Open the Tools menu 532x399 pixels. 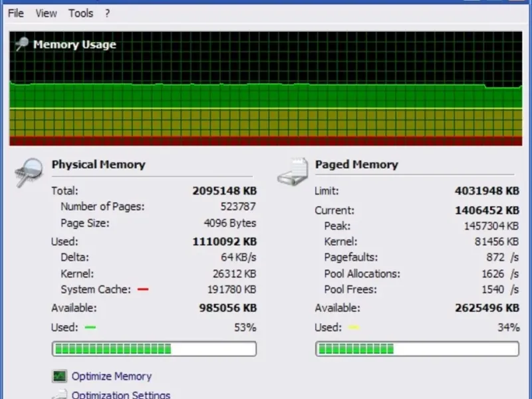(80, 13)
